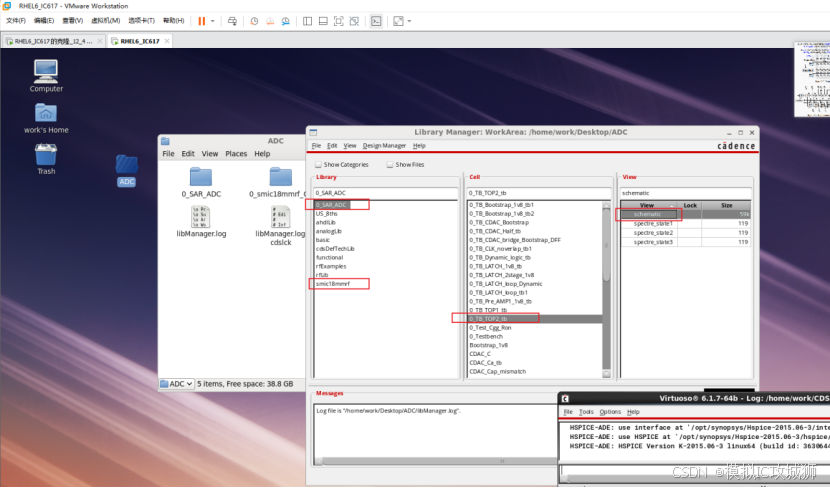Select schematic view row
This screenshot has width=830, height=488.
click(x=685, y=214)
